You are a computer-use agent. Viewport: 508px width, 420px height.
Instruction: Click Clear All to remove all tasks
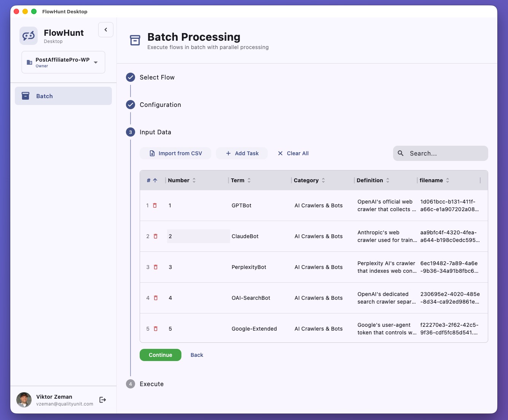tap(293, 153)
